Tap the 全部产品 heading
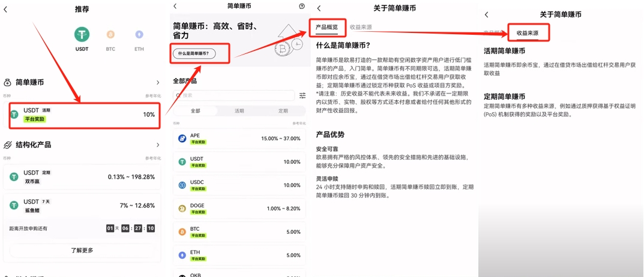Viewport: 644px width, 277px height. tap(185, 81)
